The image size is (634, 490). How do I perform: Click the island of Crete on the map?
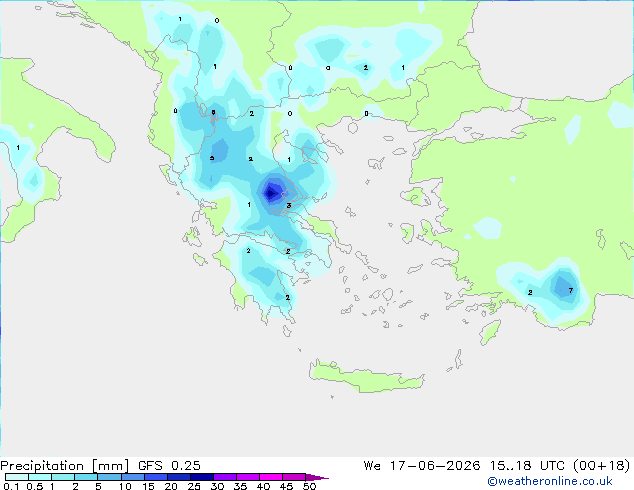coord(366,376)
